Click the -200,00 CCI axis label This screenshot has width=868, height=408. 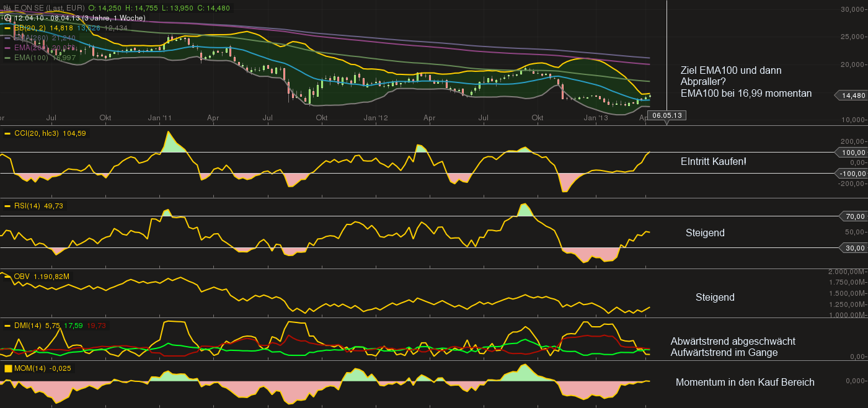[x=852, y=184]
